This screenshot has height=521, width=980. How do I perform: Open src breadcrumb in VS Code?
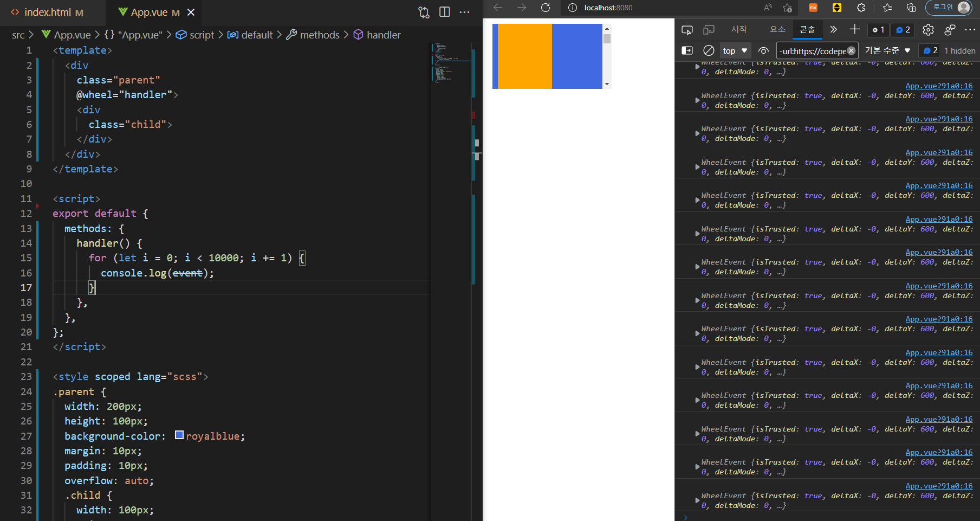[x=18, y=35]
